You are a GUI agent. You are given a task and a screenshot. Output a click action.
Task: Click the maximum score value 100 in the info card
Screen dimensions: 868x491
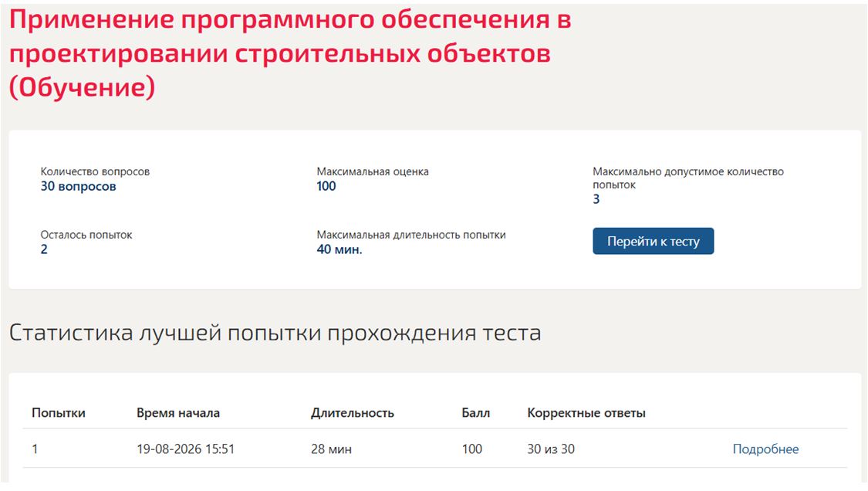point(326,186)
